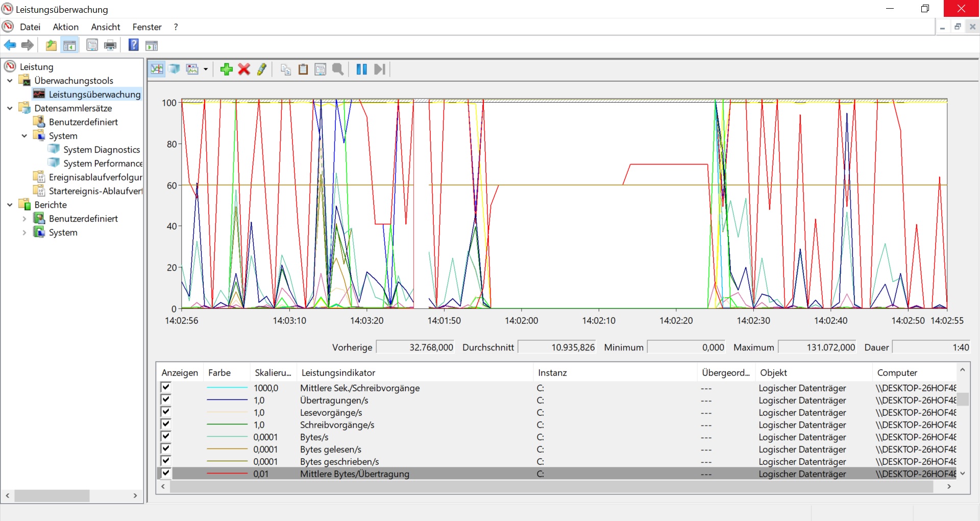This screenshot has height=521, width=980.
Task: Open the Fenster menu
Action: pyautogui.click(x=147, y=27)
